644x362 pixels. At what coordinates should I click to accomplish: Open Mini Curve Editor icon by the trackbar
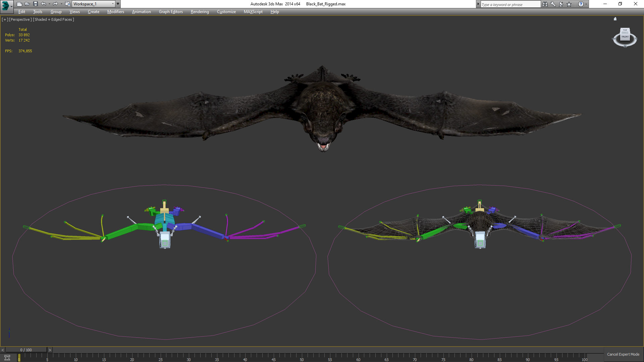pyautogui.click(x=7, y=358)
